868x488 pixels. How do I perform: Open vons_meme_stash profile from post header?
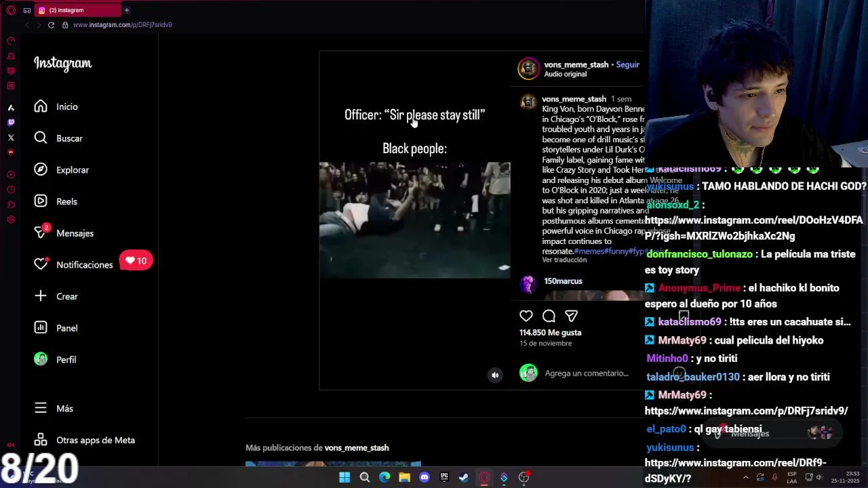[x=576, y=64]
